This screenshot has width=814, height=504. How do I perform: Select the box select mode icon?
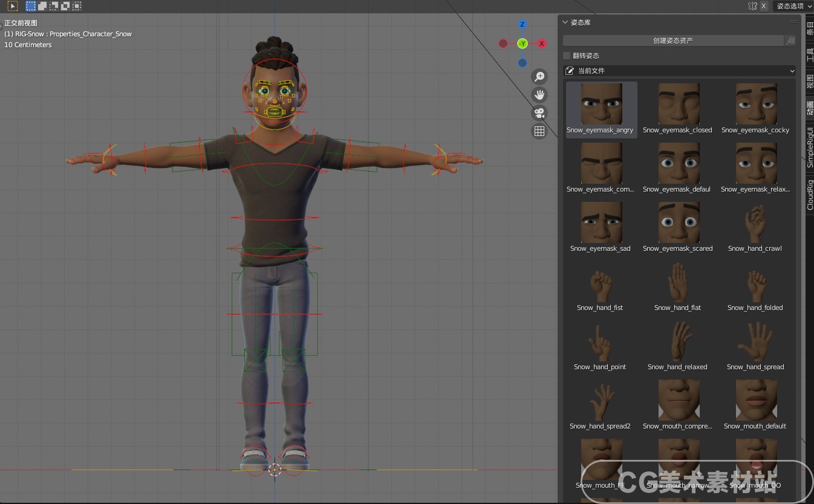click(30, 6)
